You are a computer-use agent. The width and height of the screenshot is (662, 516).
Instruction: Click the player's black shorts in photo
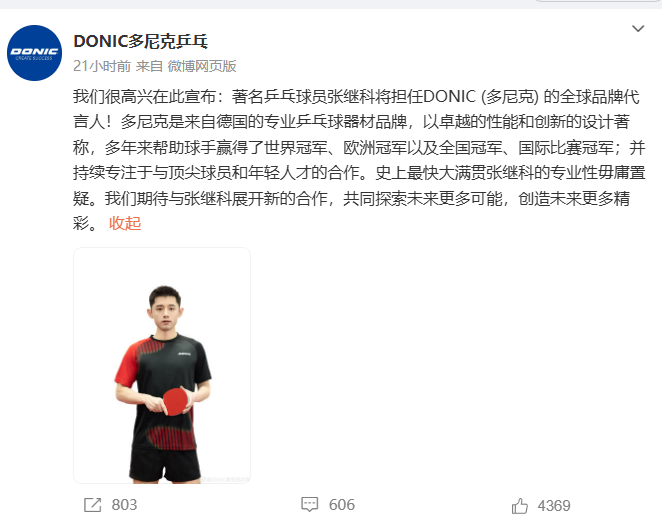coord(165,463)
